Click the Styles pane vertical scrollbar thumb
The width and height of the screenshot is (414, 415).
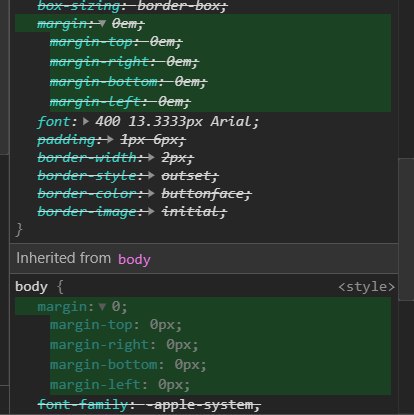(406, 229)
